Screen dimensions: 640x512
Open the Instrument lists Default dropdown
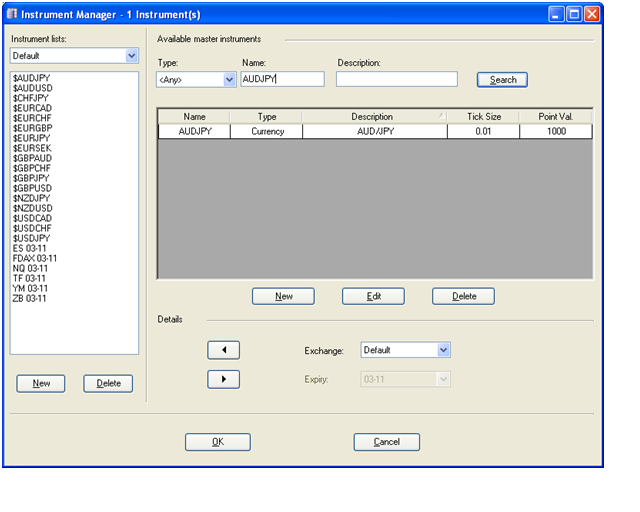(132, 56)
